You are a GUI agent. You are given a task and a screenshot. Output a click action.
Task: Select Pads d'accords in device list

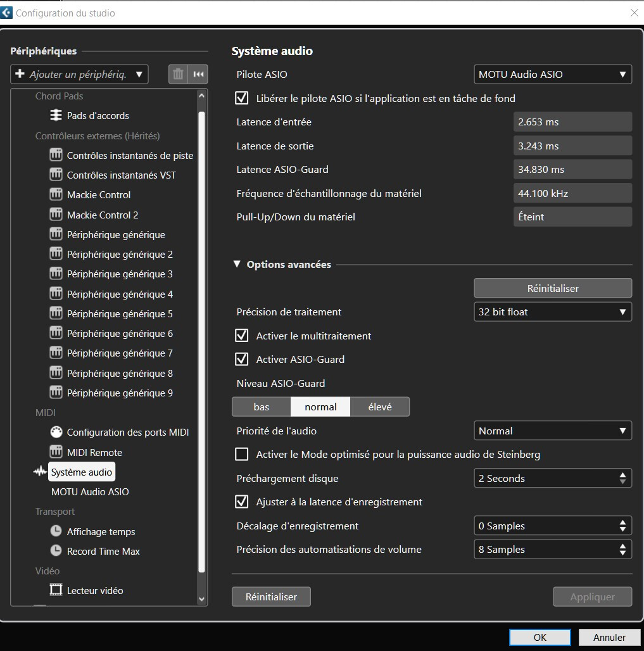click(x=98, y=115)
